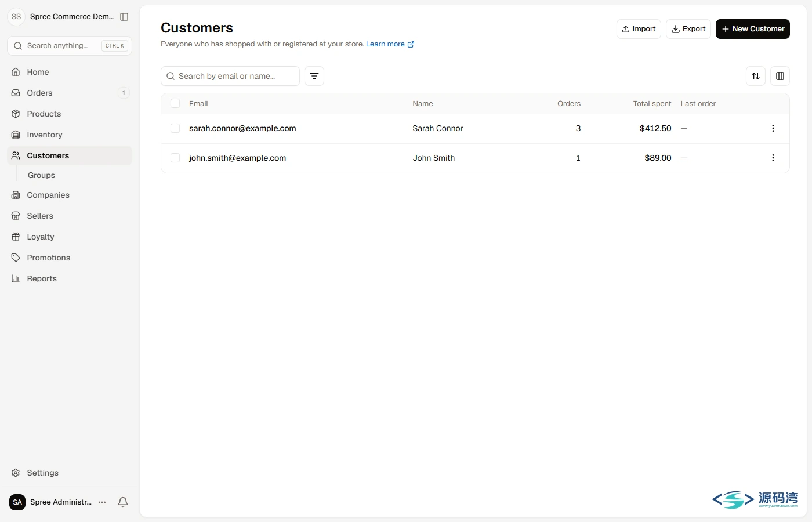Go to Home in sidebar

pyautogui.click(x=70, y=72)
